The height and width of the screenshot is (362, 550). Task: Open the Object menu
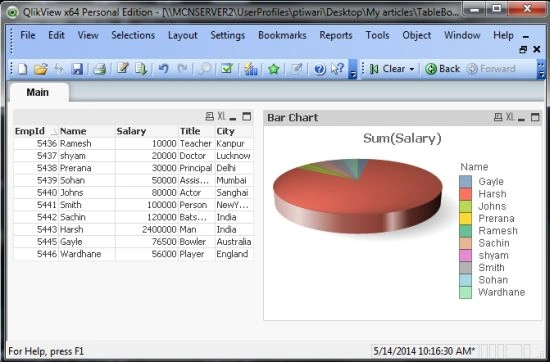(417, 35)
